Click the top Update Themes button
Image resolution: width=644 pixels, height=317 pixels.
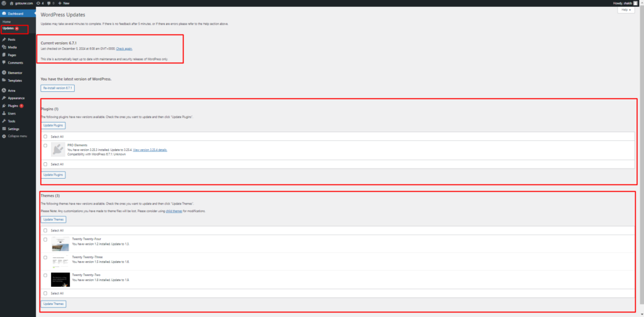tap(54, 220)
